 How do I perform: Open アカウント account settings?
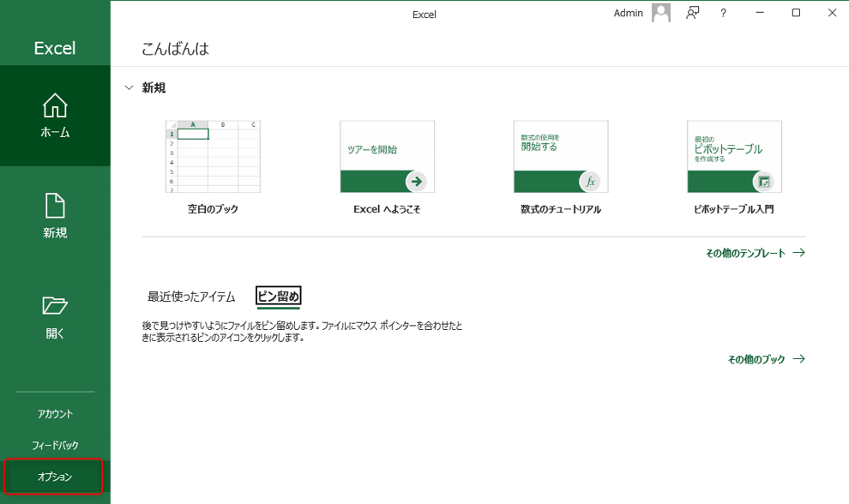click(x=55, y=414)
